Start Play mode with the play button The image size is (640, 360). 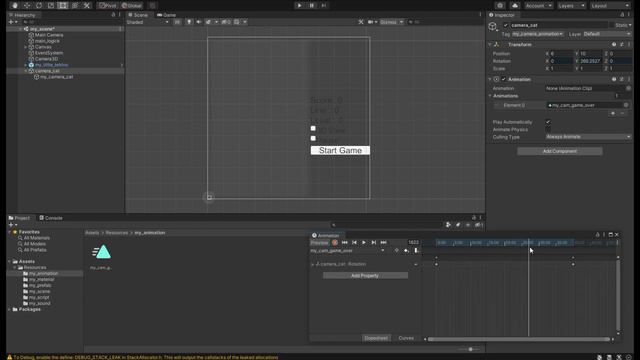(x=299, y=6)
